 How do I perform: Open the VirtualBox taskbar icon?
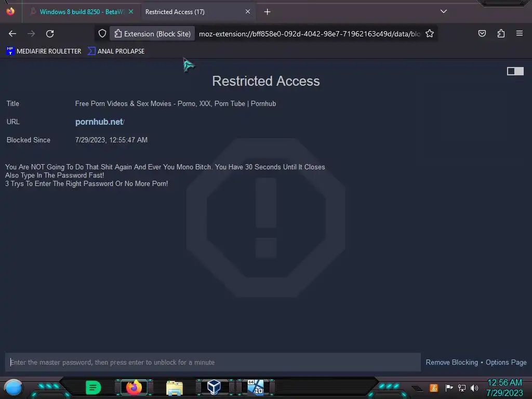tap(214, 387)
